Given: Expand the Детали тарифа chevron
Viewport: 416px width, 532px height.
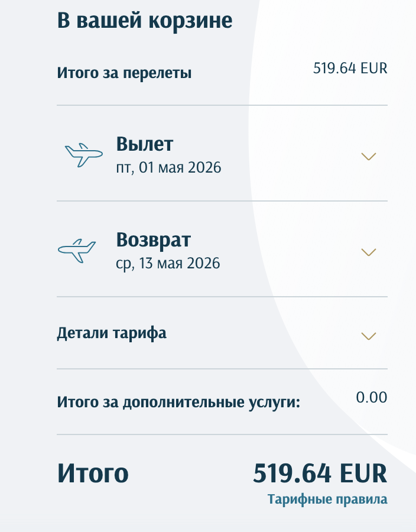Looking at the screenshot, I should click(369, 336).
